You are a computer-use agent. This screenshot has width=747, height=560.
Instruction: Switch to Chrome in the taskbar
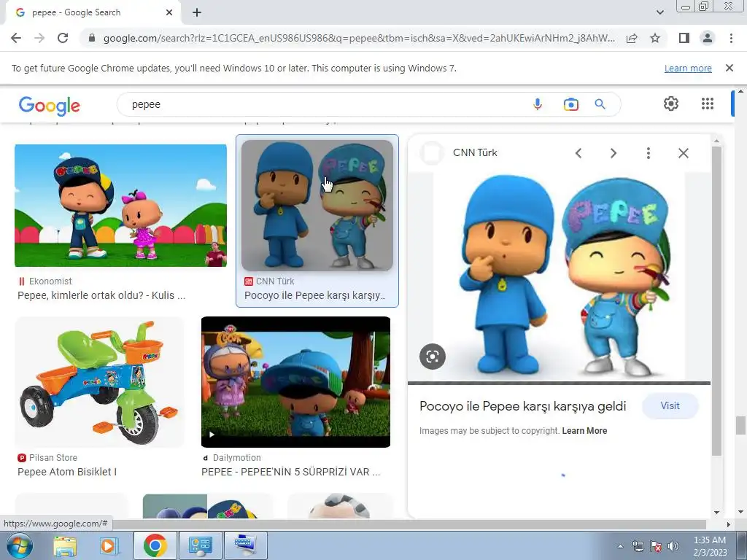tap(155, 545)
